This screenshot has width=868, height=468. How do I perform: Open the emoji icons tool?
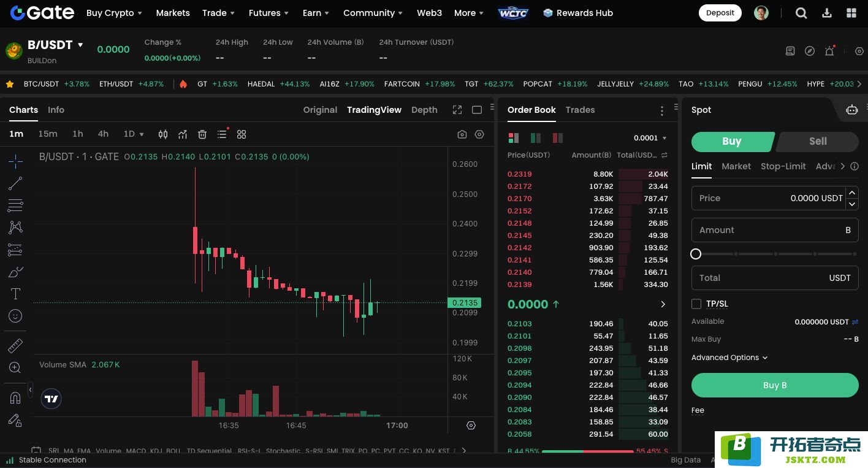[15, 316]
